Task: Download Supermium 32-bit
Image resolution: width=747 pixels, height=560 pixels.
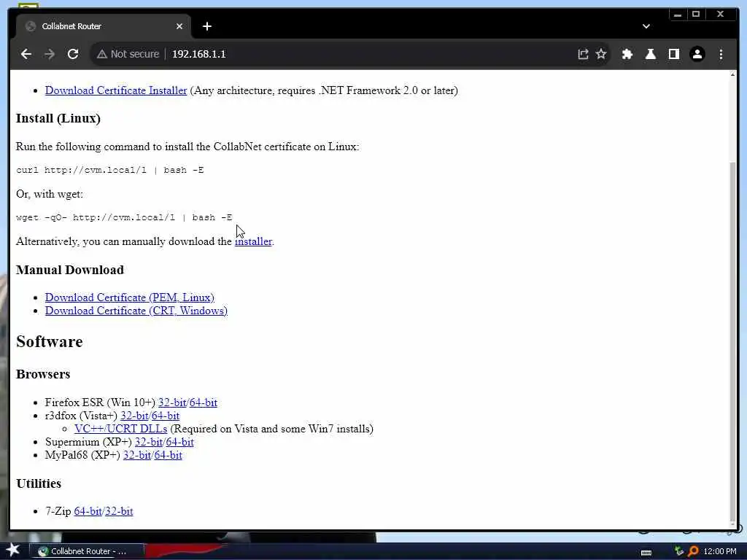Action: tap(149, 442)
